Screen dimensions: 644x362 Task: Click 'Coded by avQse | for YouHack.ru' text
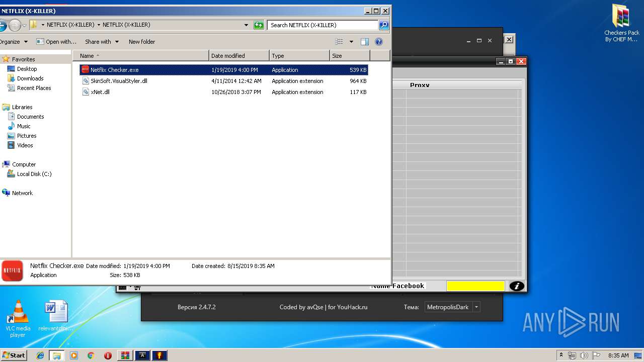324,307
